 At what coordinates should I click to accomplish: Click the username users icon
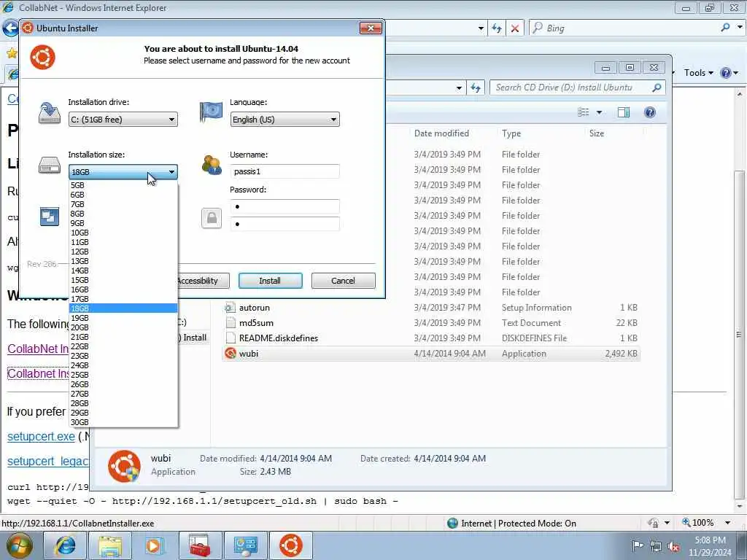(x=212, y=165)
